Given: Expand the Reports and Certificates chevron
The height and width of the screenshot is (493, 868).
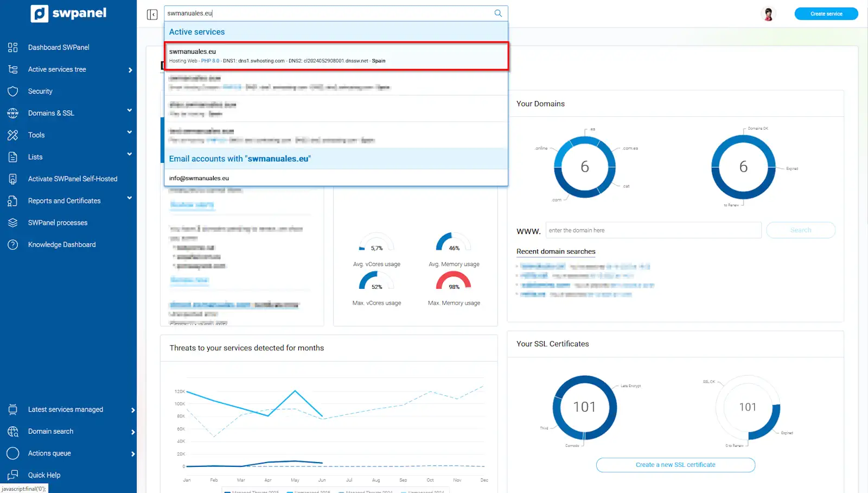Looking at the screenshot, I should pos(130,198).
